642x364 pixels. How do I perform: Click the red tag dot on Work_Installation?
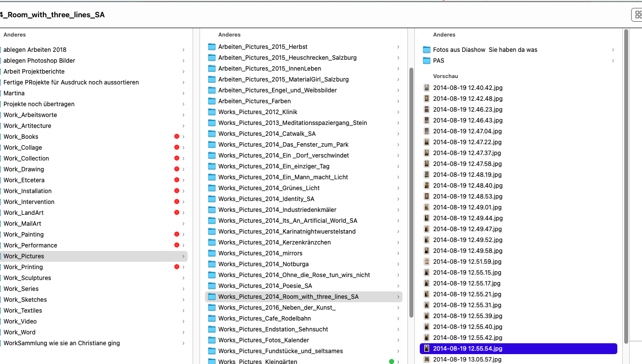[176, 191]
